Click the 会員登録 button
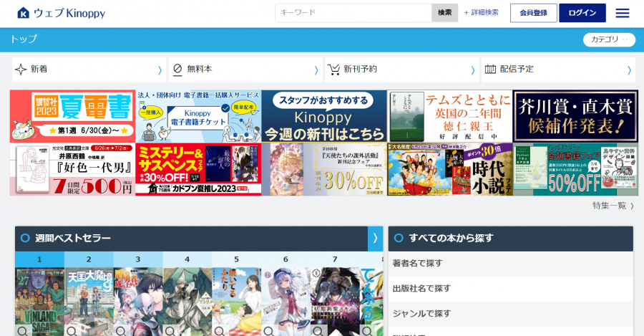Viewport: 644px width, 336px height. tap(534, 13)
